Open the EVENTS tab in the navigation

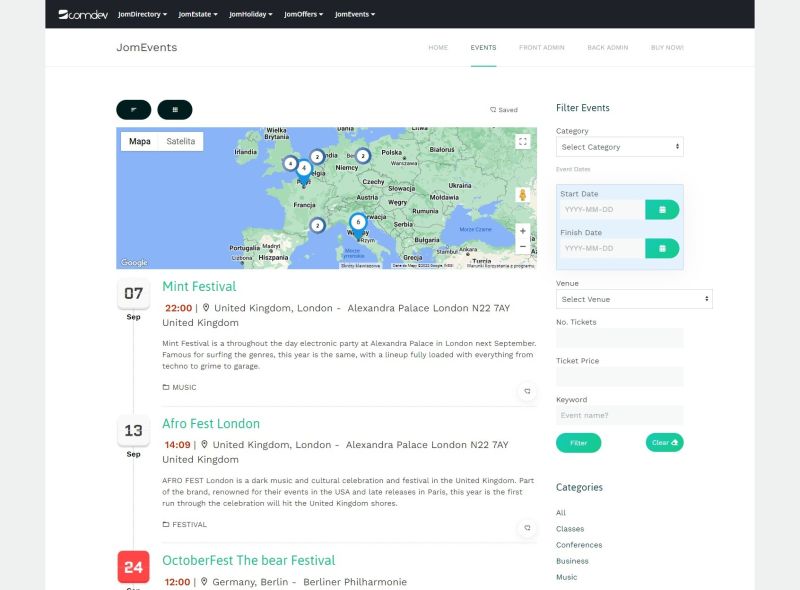coord(483,47)
